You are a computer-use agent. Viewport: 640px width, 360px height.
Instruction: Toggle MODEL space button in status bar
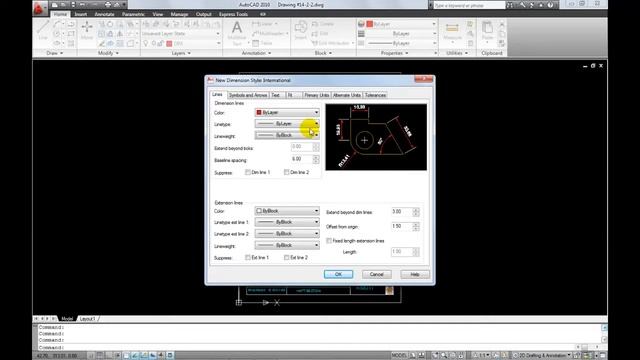tap(399, 356)
